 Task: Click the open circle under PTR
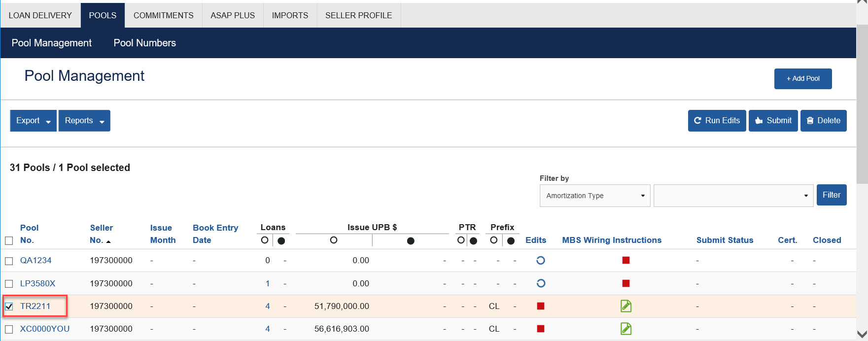pyautogui.click(x=461, y=240)
